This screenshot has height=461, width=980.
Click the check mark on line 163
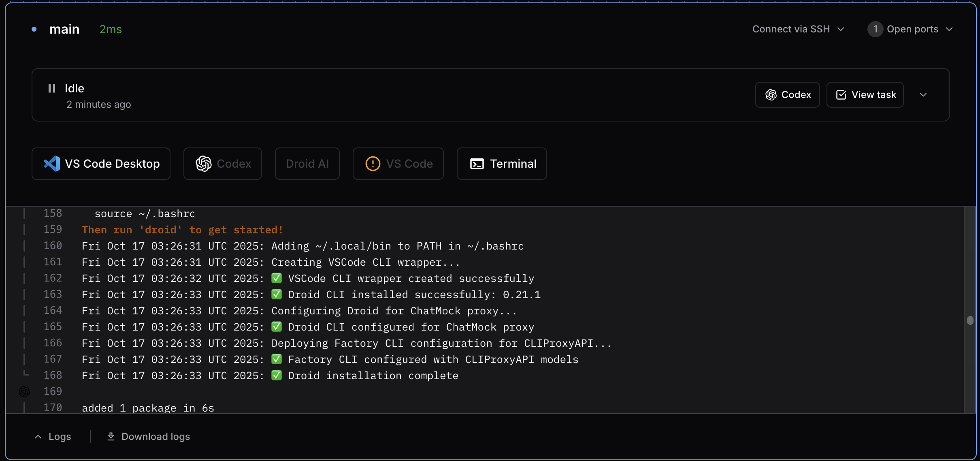[277, 295]
